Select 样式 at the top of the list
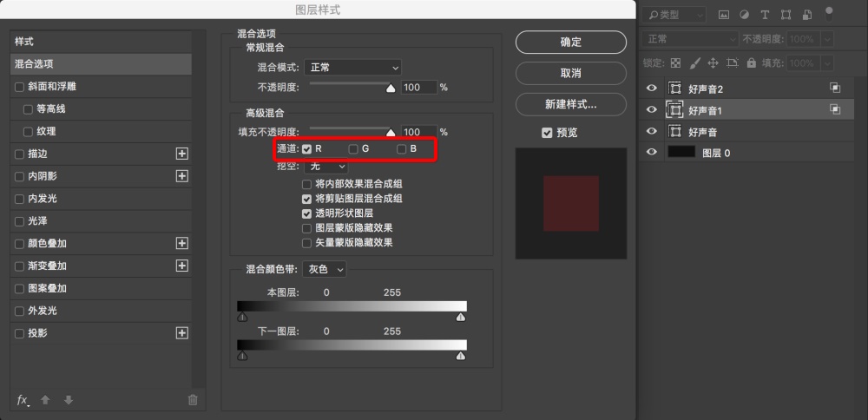The width and height of the screenshot is (868, 420). tap(101, 42)
